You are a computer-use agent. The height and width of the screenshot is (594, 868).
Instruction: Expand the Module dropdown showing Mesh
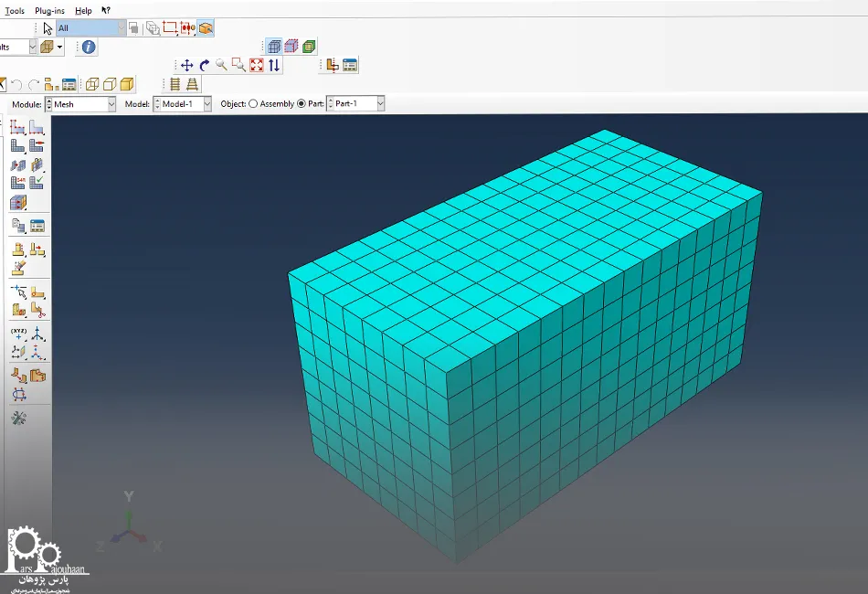click(111, 104)
